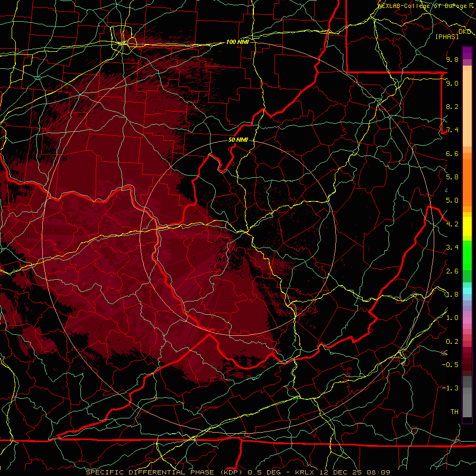
Task: Click the 8.2 value on the color scale
Action: 452,106
